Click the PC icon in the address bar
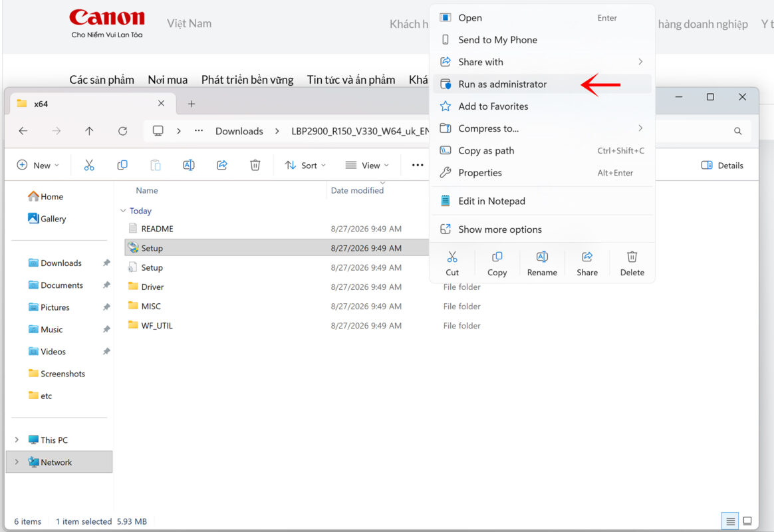 tap(158, 131)
